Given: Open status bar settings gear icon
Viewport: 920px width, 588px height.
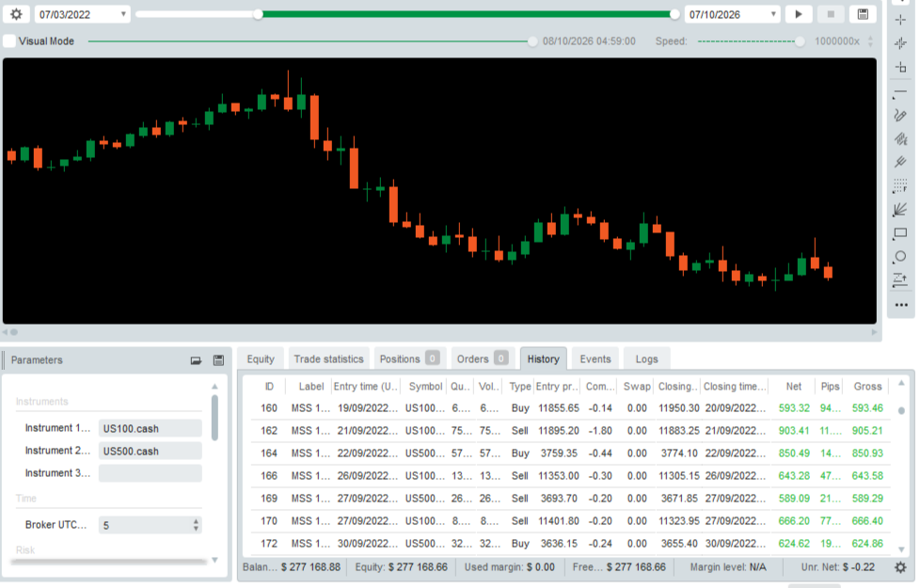Looking at the screenshot, I should (x=900, y=567).
